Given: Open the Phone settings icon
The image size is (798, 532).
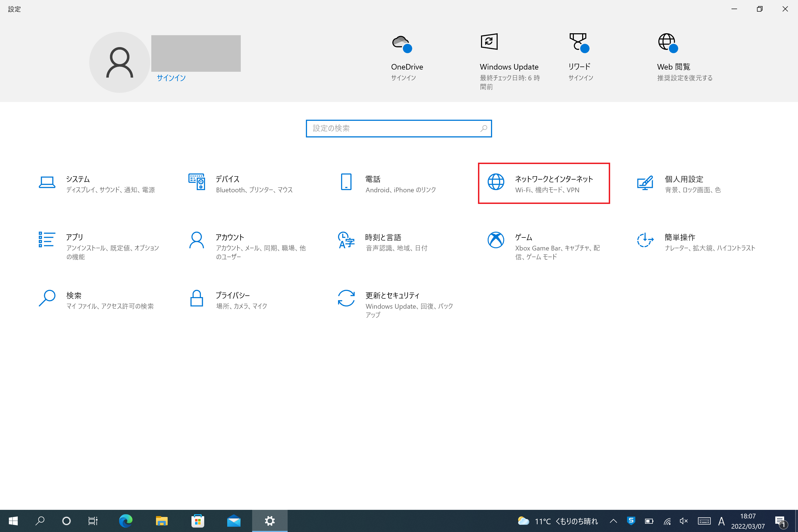Looking at the screenshot, I should click(x=346, y=182).
